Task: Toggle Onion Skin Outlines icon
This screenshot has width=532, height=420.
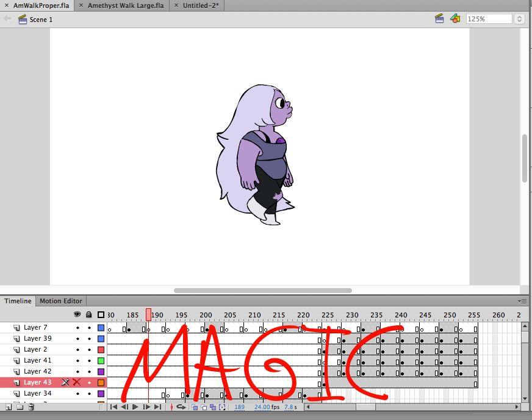Action: pos(204,407)
